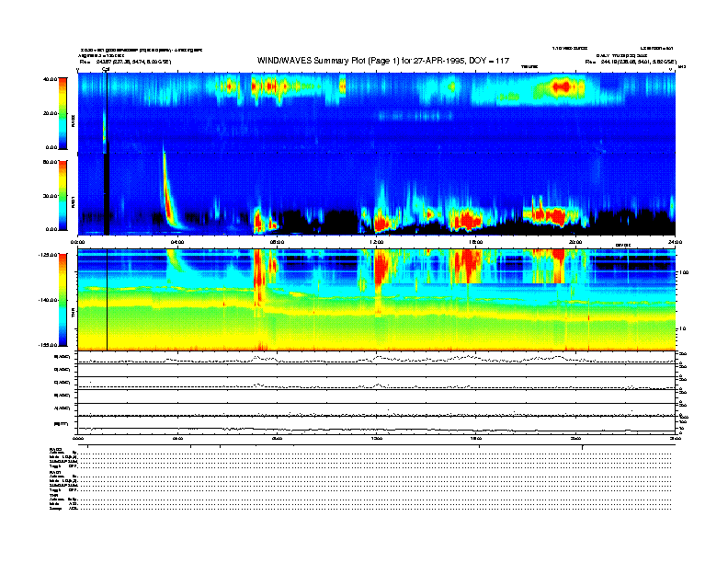Click the -140.00 tick on TNR color bar
Image resolution: width=728 pixels, height=563 pixels.
coord(48,300)
